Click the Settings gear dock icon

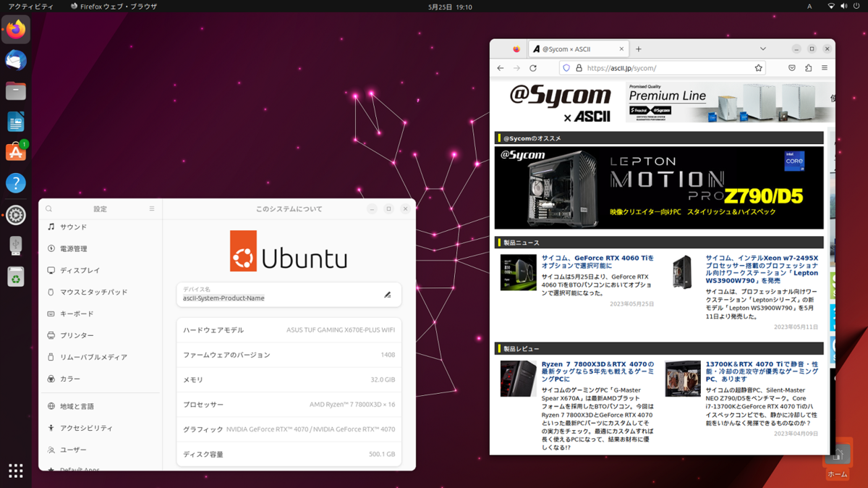pyautogui.click(x=16, y=214)
